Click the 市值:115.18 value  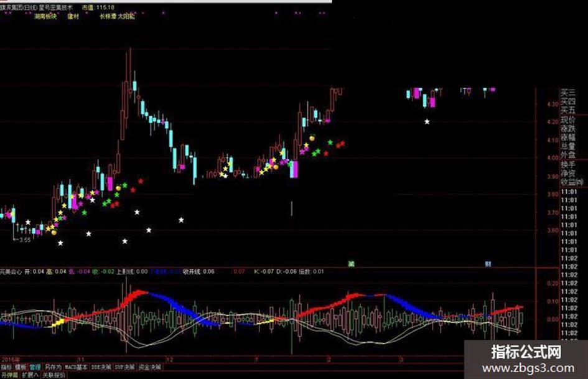[98, 7]
